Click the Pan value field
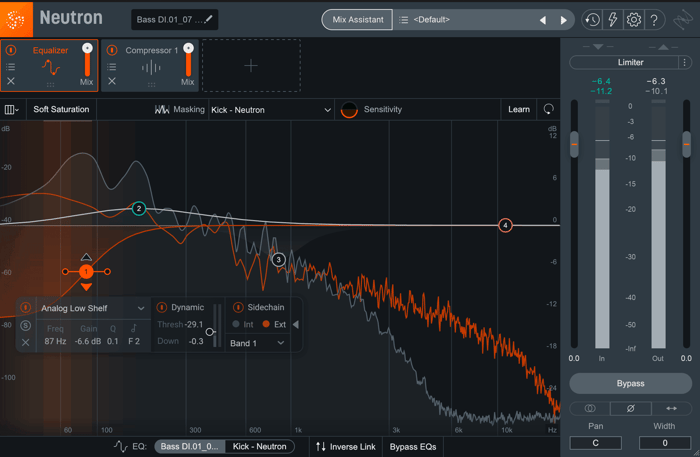 (596, 443)
